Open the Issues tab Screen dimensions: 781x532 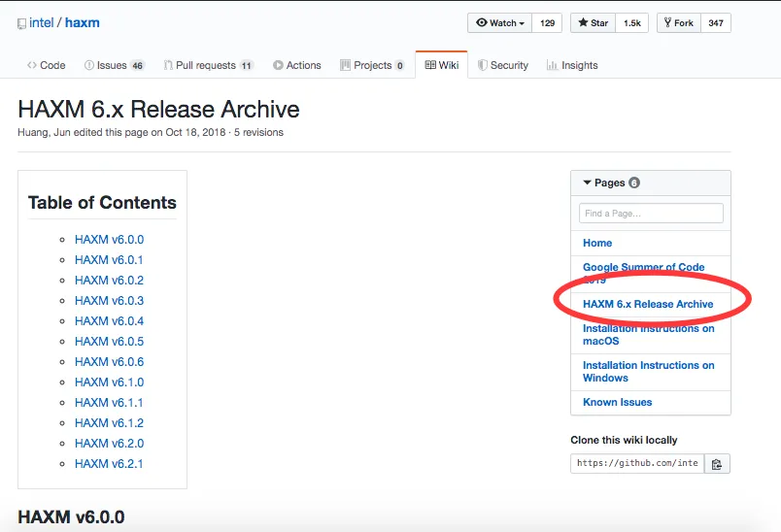[x=115, y=65]
